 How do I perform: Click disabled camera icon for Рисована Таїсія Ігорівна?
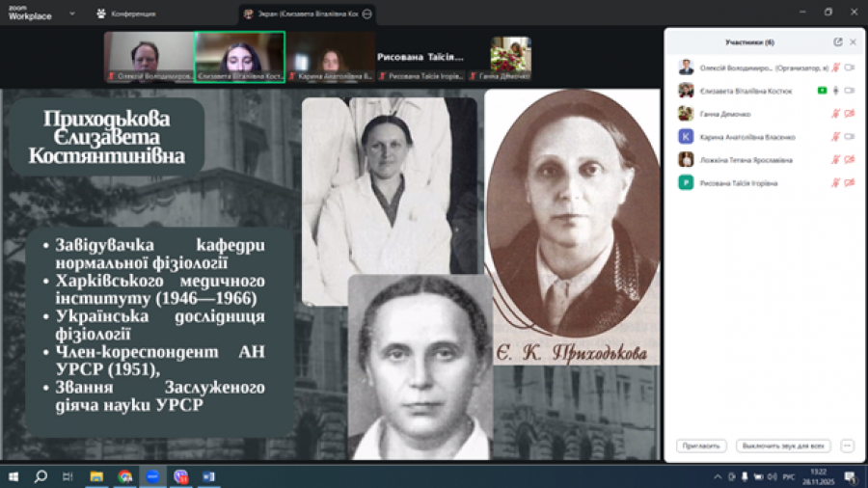click(850, 183)
